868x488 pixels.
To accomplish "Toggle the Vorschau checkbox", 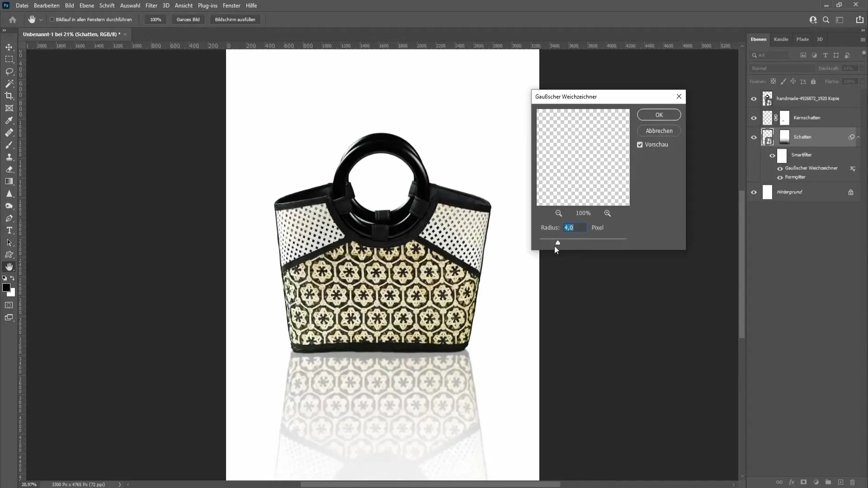I will point(640,145).
